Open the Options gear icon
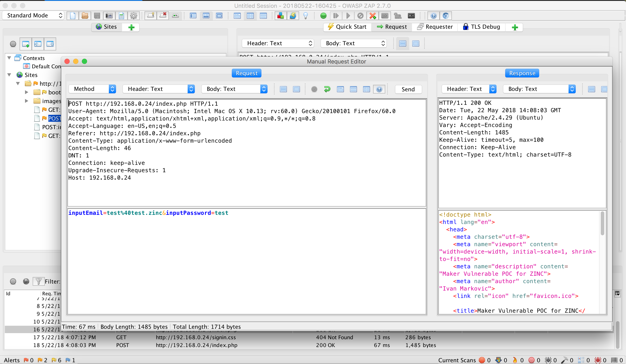The width and height of the screenshot is (626, 364). point(134,16)
